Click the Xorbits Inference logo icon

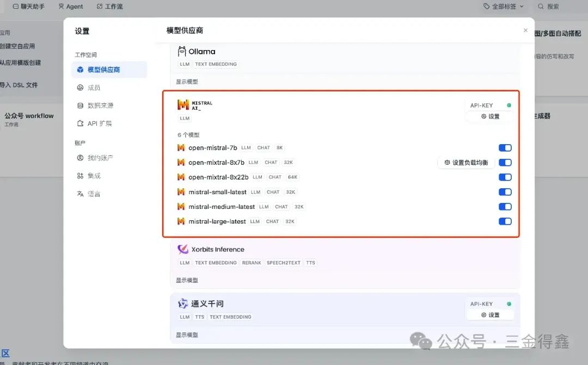(x=183, y=249)
